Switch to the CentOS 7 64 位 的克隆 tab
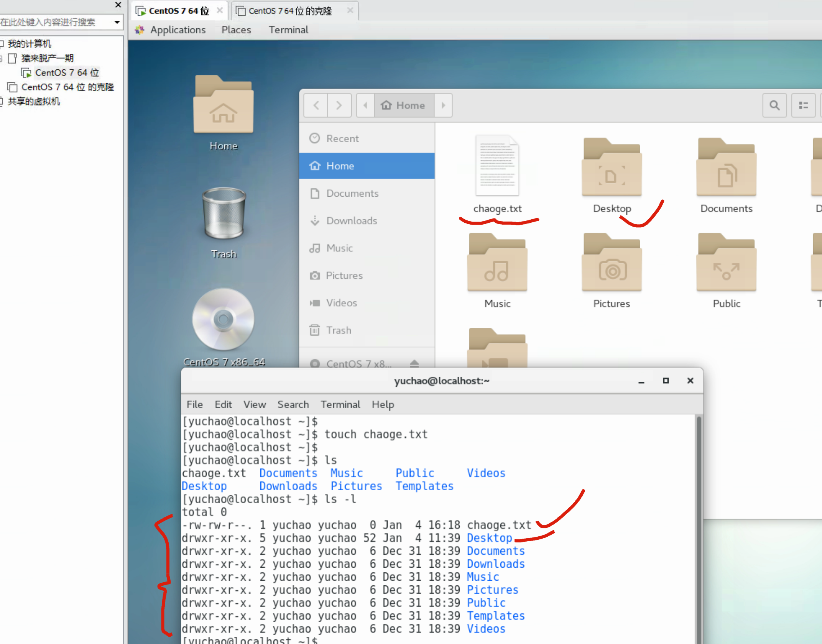822x644 pixels. tap(290, 11)
